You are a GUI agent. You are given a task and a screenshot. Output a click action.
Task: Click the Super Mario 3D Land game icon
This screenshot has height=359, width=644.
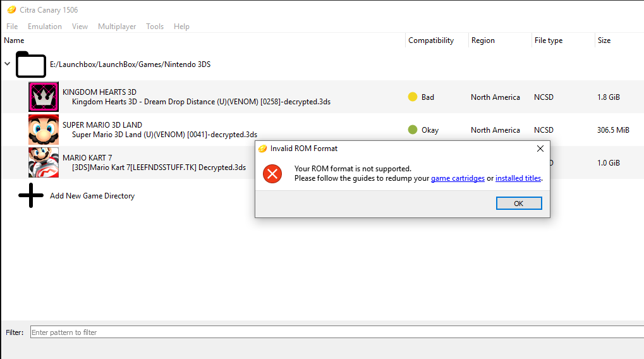pos(44,130)
